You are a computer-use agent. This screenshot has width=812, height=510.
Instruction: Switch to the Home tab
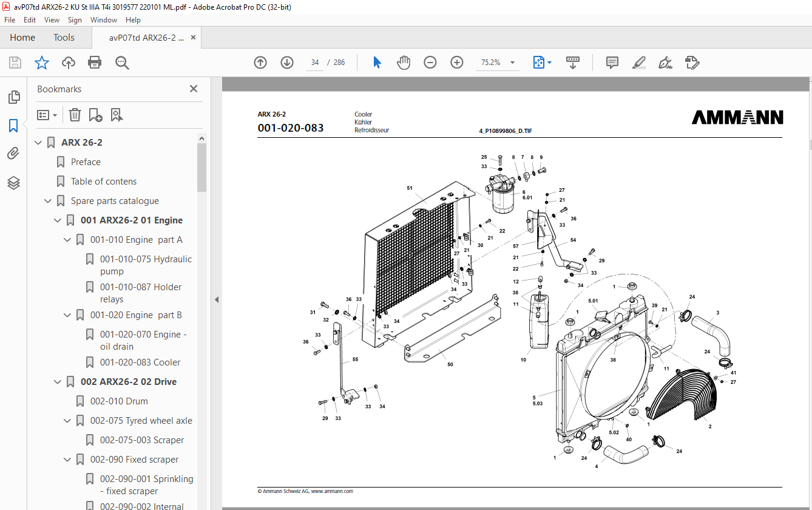(22, 37)
